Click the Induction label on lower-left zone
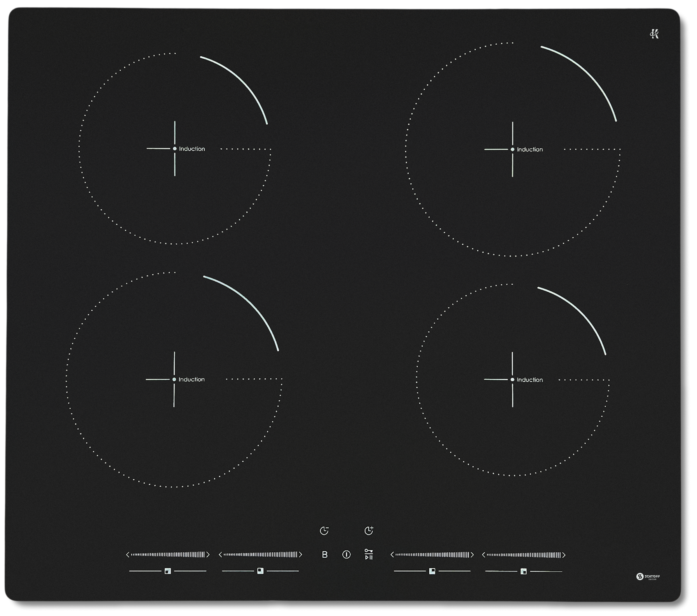Screen dimensions: 697x616 coord(192,379)
